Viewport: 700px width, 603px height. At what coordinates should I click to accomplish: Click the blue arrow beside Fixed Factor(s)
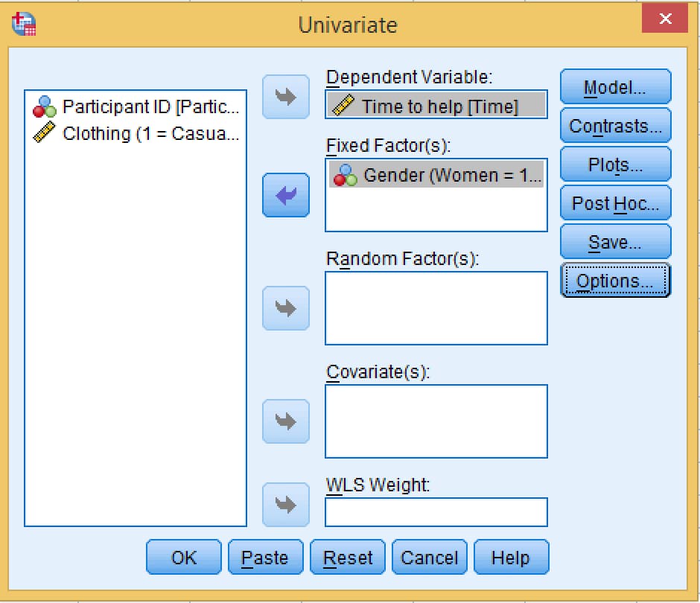coord(286,195)
